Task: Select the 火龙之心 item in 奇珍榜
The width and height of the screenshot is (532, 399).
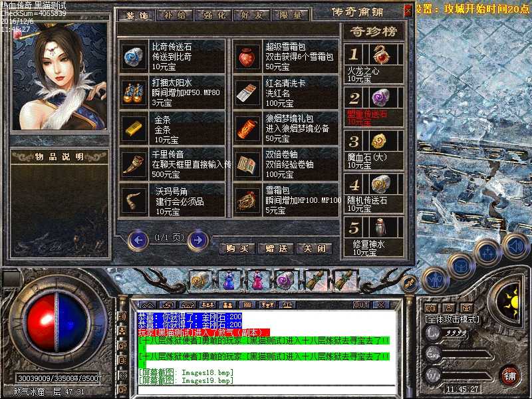Action: [x=374, y=63]
